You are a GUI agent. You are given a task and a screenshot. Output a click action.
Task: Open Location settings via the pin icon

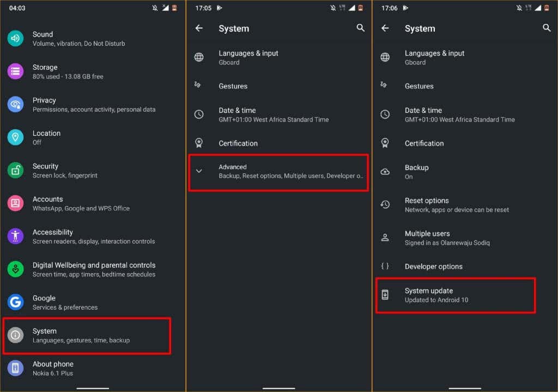pos(16,137)
